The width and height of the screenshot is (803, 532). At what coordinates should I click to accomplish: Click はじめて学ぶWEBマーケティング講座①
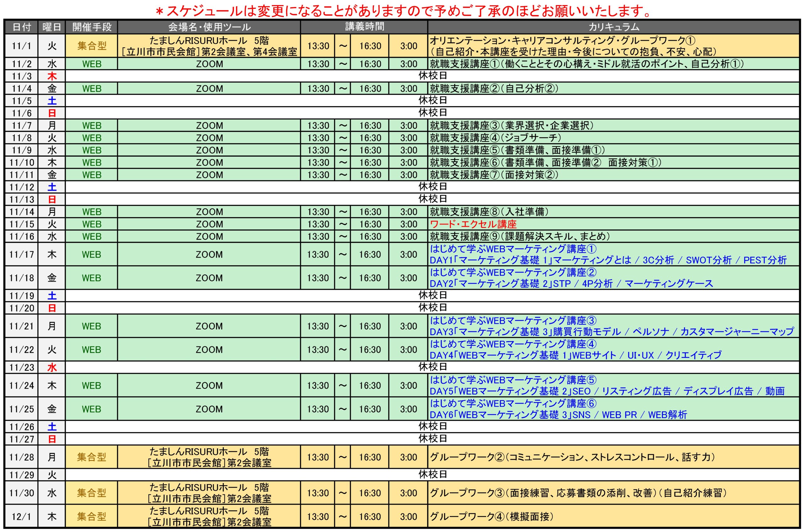pos(513,249)
